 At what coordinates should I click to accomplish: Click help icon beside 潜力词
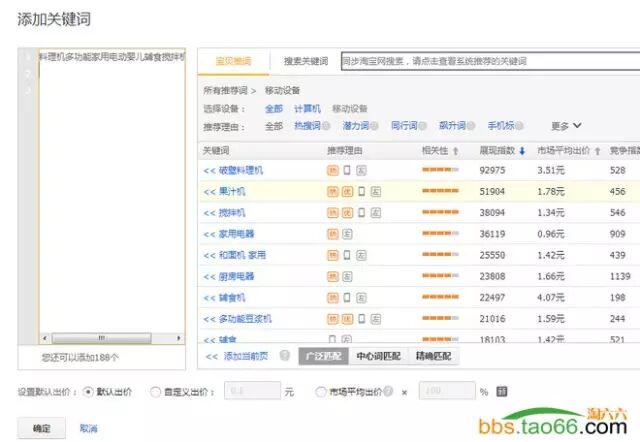[374, 126]
